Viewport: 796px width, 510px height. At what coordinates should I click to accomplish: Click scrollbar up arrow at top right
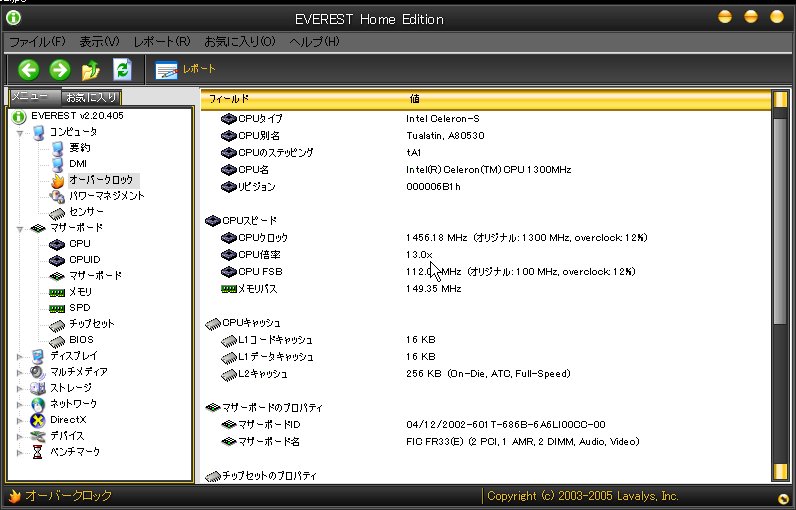tap(780, 99)
